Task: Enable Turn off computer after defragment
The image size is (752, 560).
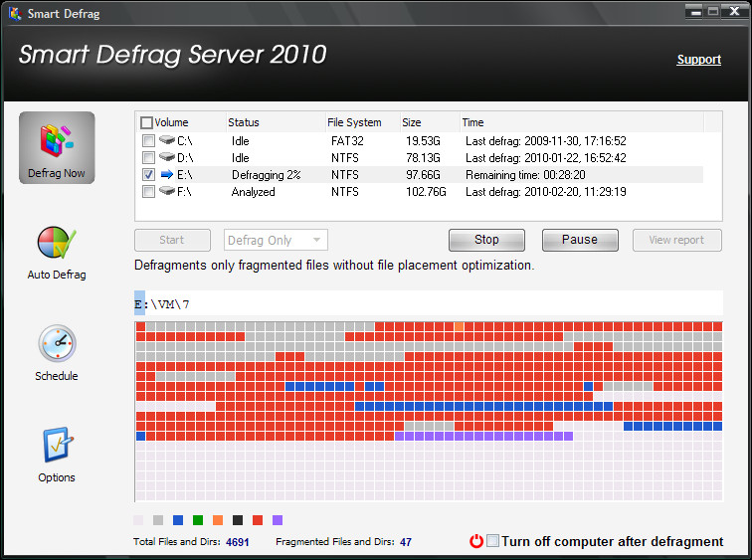Action: pos(492,541)
